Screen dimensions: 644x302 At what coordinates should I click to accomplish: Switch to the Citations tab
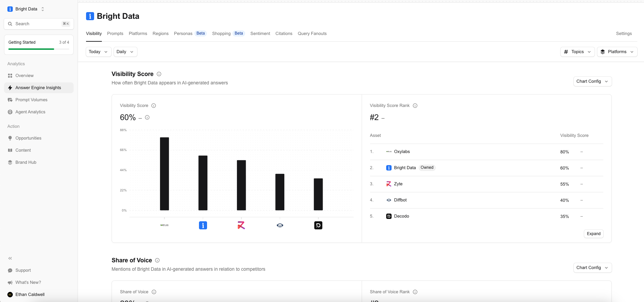(284, 34)
